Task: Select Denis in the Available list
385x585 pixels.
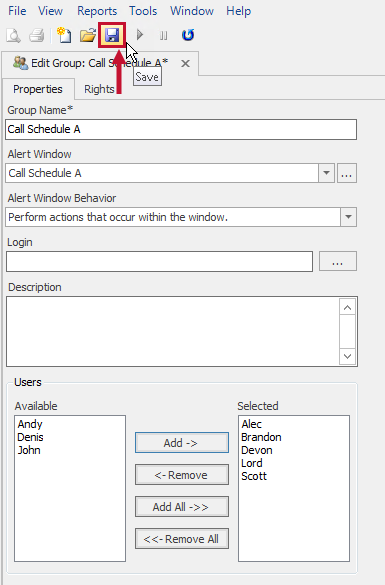Action: (30, 437)
